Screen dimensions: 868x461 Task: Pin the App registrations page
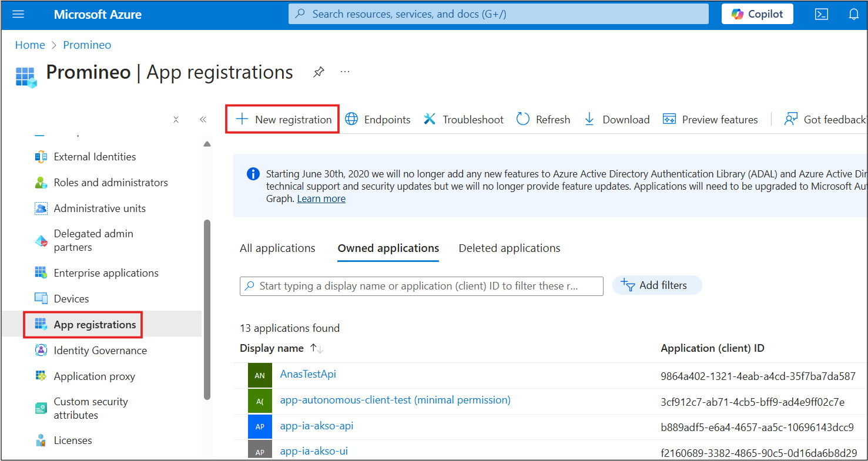pyautogui.click(x=319, y=72)
